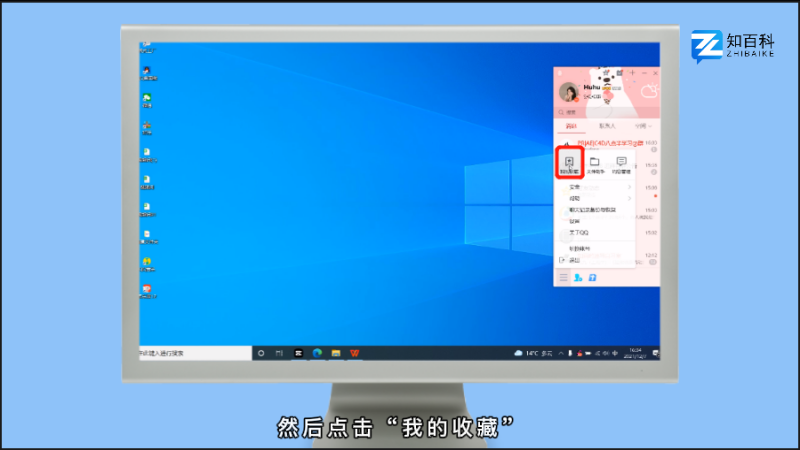Open WPS Office from taskbar

pos(355,353)
